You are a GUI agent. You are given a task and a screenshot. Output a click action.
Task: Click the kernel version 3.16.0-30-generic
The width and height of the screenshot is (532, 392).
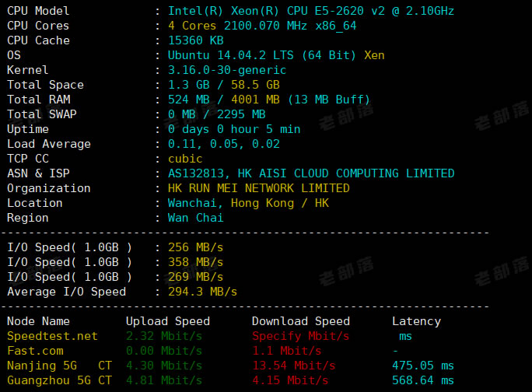tap(227, 70)
